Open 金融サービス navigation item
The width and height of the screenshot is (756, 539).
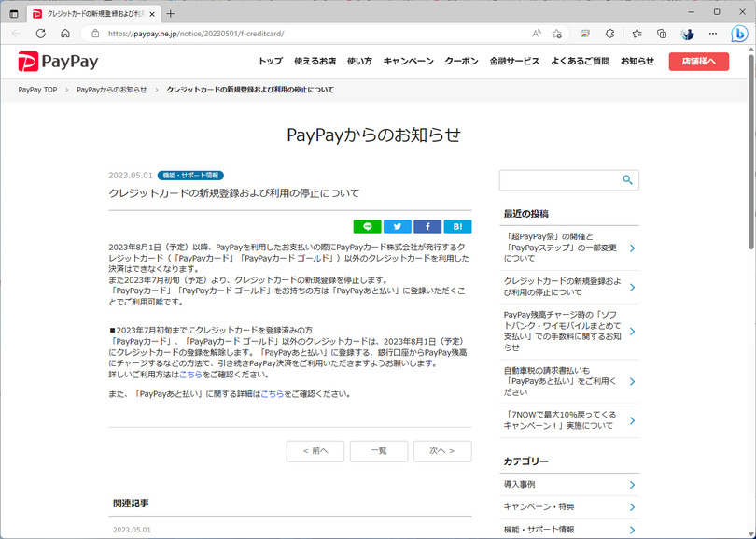click(x=514, y=62)
